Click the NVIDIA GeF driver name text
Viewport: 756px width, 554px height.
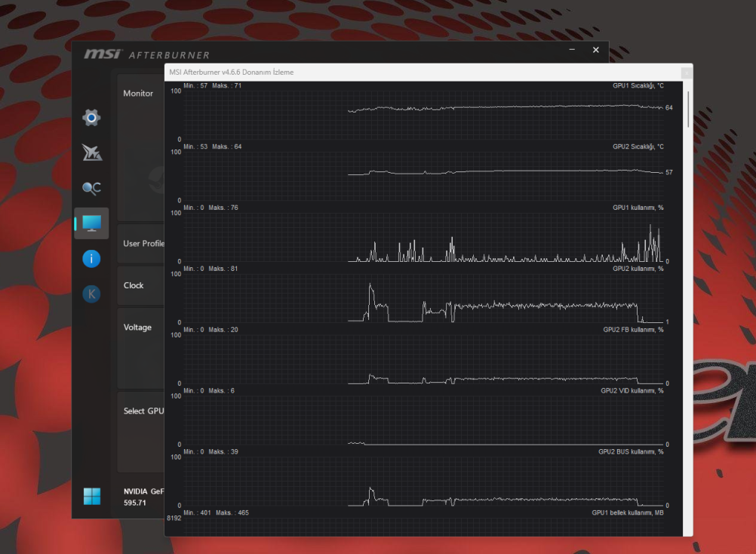[x=143, y=491]
